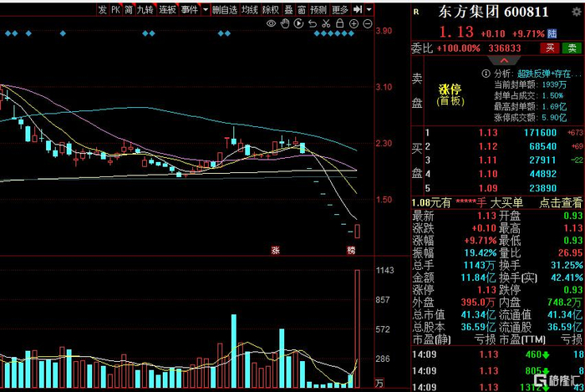Click buy level 1 price 1.13

point(488,133)
